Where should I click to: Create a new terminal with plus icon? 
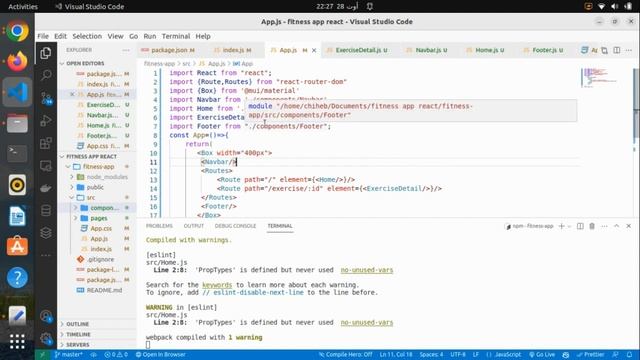click(561, 226)
